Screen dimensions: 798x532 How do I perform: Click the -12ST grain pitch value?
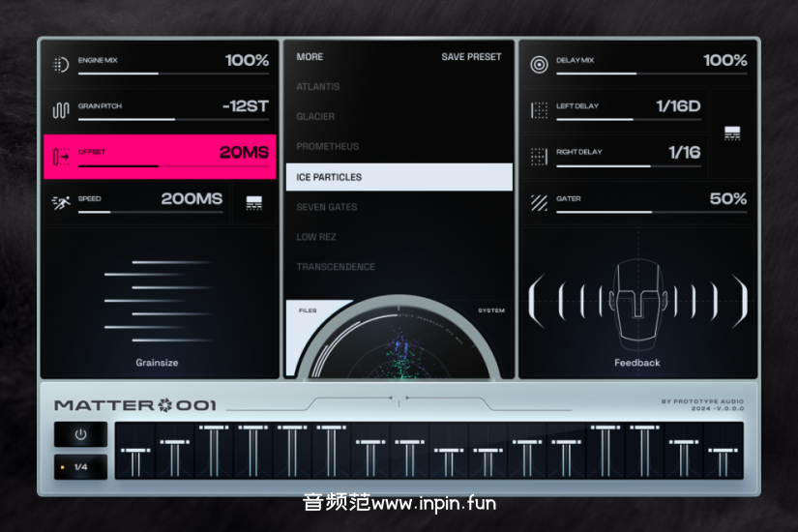(246, 105)
